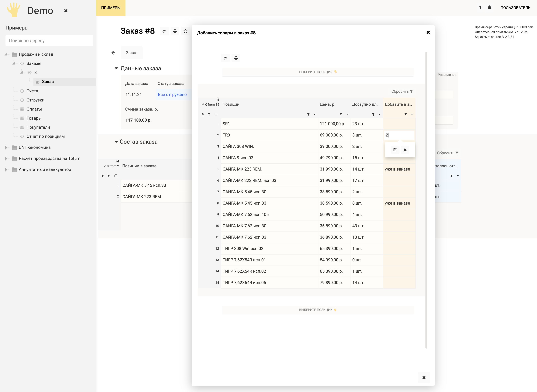Screen dimensions: 537x392
Task: Click the quantity input in TR3 row
Action: 399,135
